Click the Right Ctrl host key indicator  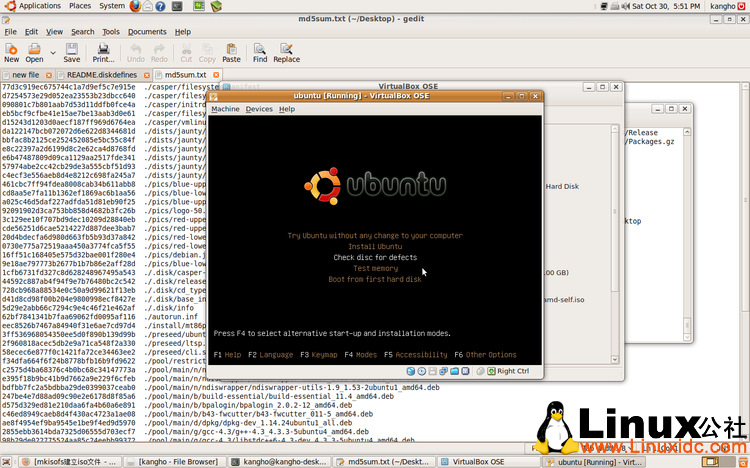[508, 371]
